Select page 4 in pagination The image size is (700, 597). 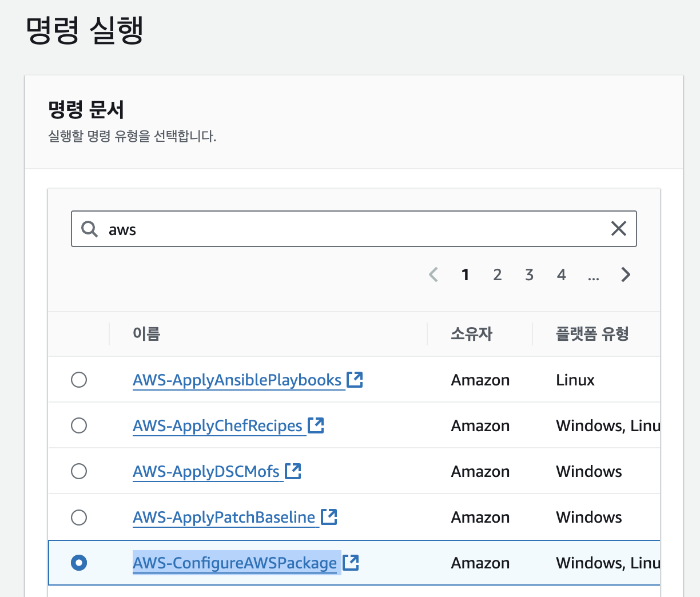[x=562, y=275]
